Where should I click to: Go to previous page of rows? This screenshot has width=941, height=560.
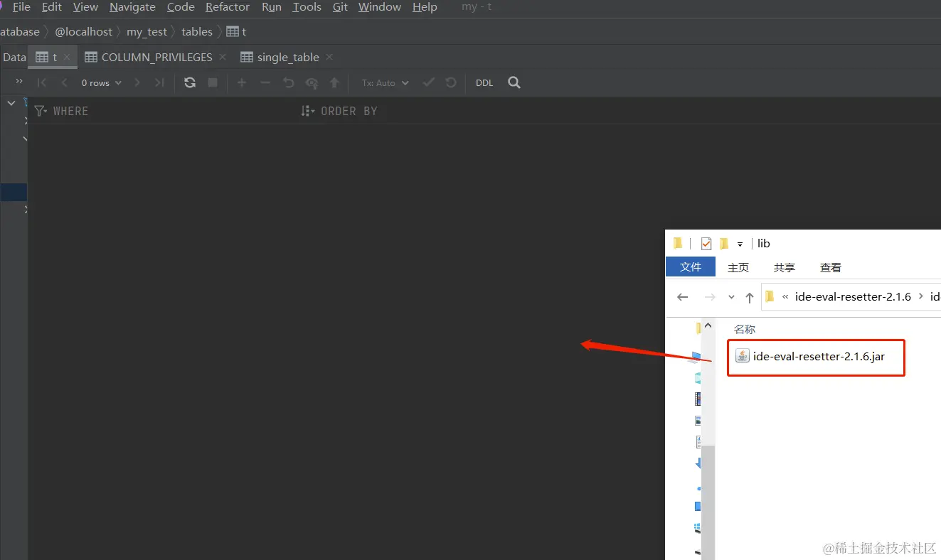coord(64,82)
